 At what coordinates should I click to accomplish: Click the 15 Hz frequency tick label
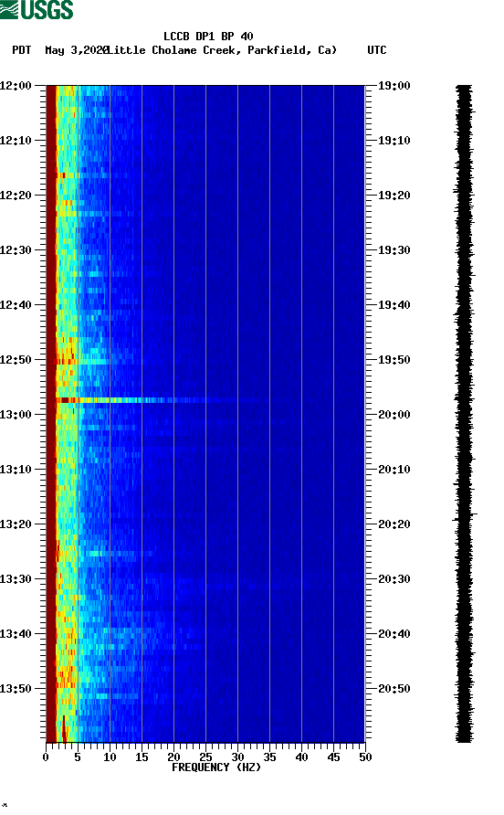click(x=142, y=757)
